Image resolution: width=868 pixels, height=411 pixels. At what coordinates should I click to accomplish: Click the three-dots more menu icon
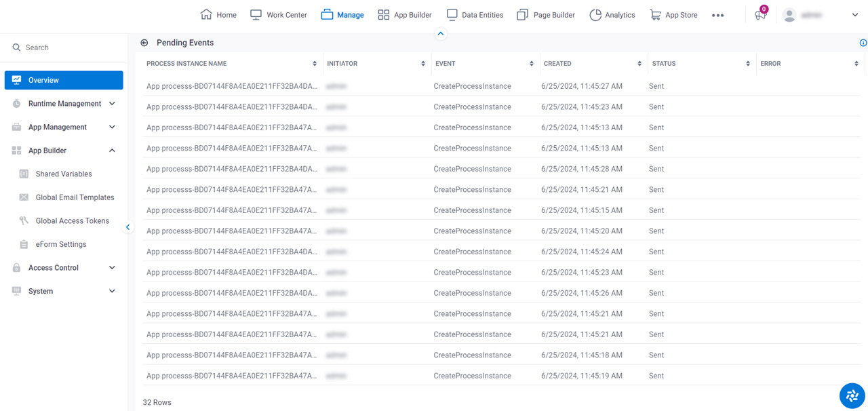click(x=718, y=15)
